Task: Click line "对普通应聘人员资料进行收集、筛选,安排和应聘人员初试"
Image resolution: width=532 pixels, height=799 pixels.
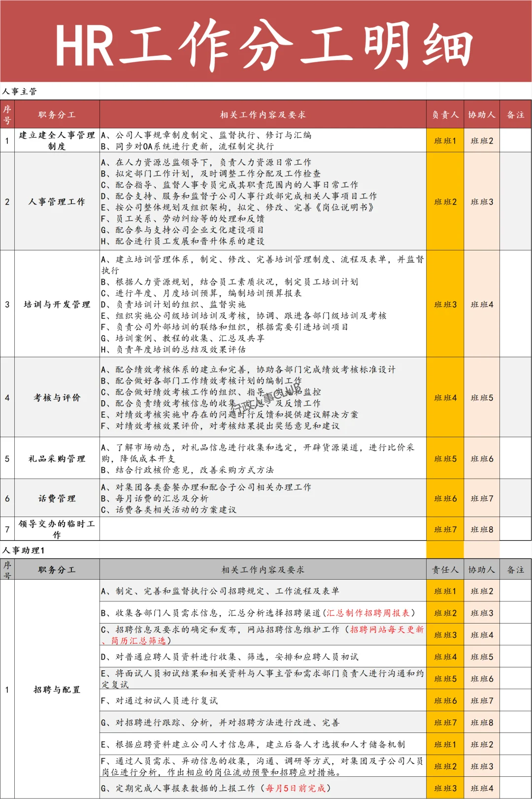Action: click(x=230, y=657)
